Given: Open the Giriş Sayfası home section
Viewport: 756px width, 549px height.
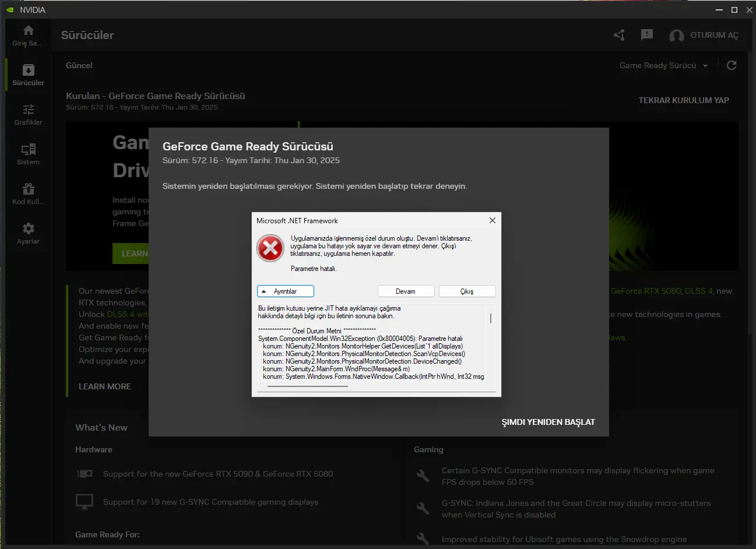Looking at the screenshot, I should pyautogui.click(x=28, y=36).
